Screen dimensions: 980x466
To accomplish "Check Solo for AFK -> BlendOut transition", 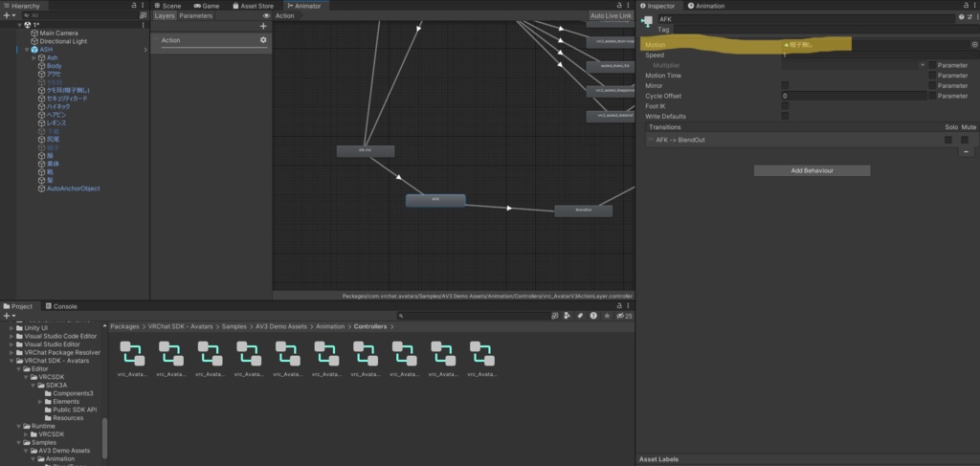I will (948, 140).
